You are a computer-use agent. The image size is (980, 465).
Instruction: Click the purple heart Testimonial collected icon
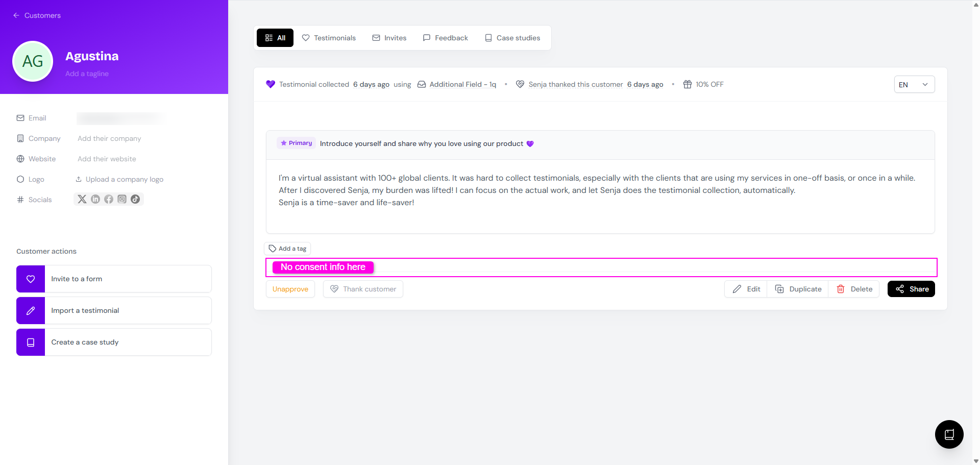pos(271,84)
